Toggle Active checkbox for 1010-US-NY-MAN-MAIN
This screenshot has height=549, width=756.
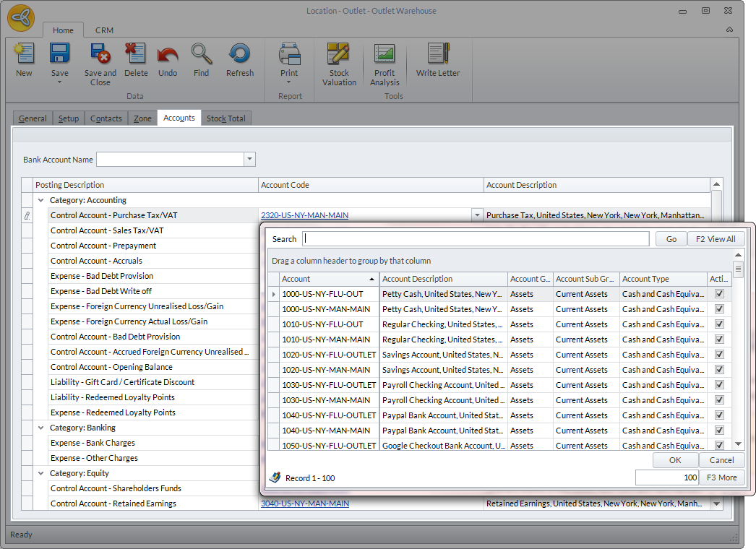[x=719, y=340]
